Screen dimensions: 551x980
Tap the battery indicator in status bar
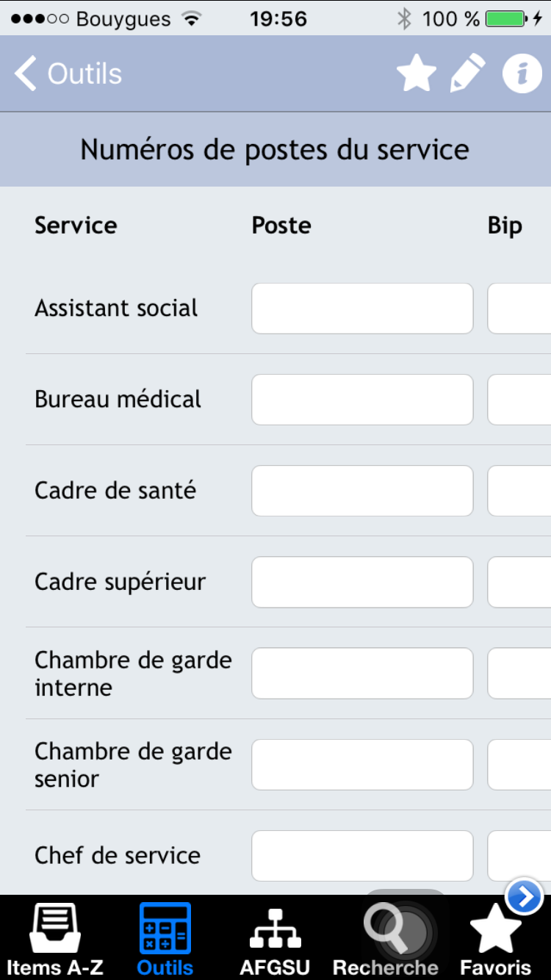[507, 18]
